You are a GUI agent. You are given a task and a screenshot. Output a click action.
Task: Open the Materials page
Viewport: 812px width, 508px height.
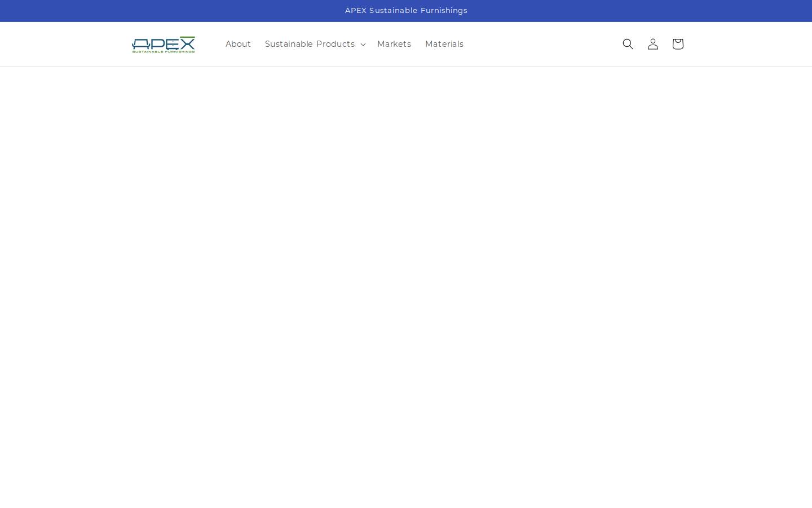444,44
